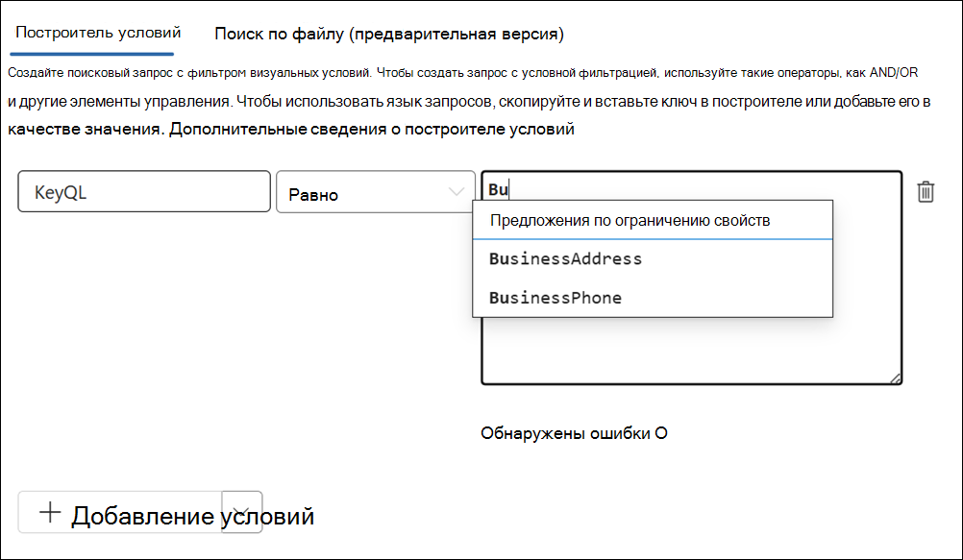This screenshot has height=560, width=963.
Task: Click the KeyQL property input field
Action: 144,192
